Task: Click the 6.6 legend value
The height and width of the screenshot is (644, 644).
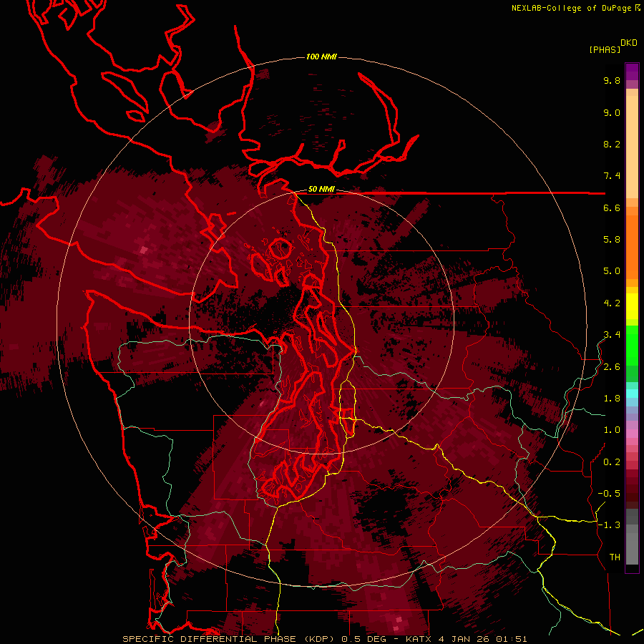Action: pos(612,208)
